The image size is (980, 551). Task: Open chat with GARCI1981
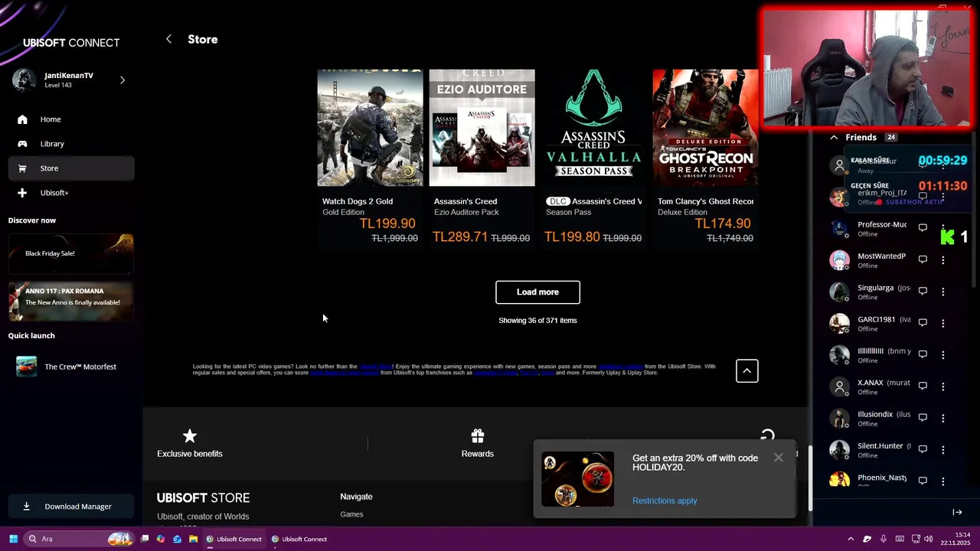point(923,323)
